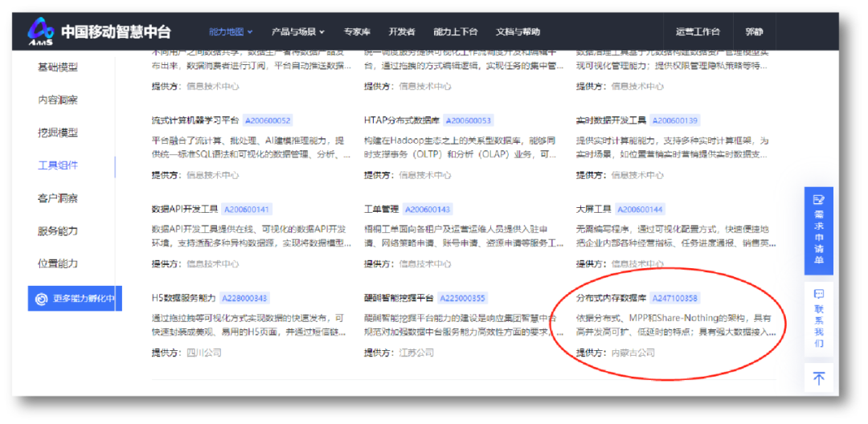868x424 pixels.
Task: Click the AaaS logo in header
Action: pos(41,31)
